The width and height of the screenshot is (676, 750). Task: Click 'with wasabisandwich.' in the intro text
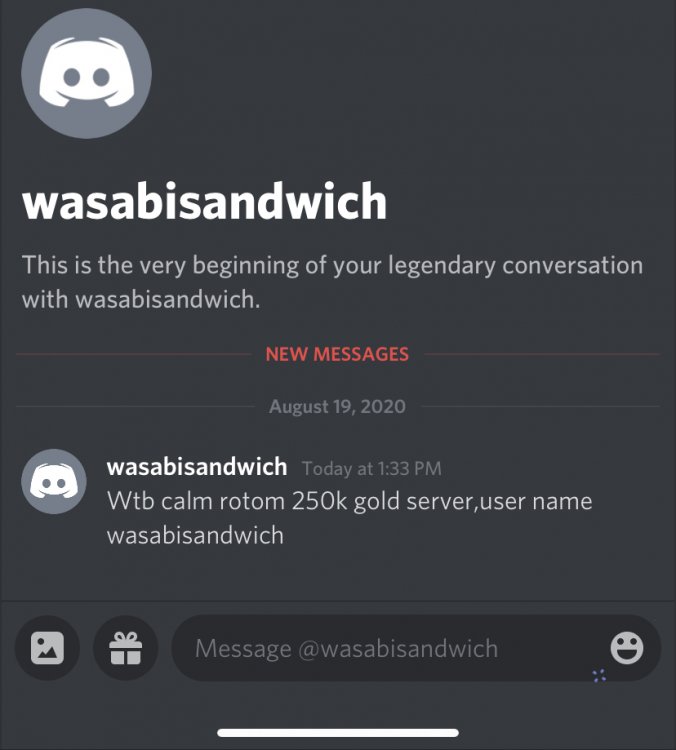pos(141,300)
